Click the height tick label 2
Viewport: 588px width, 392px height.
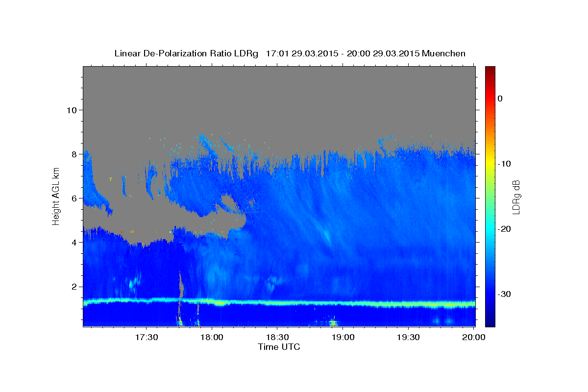click(x=73, y=287)
